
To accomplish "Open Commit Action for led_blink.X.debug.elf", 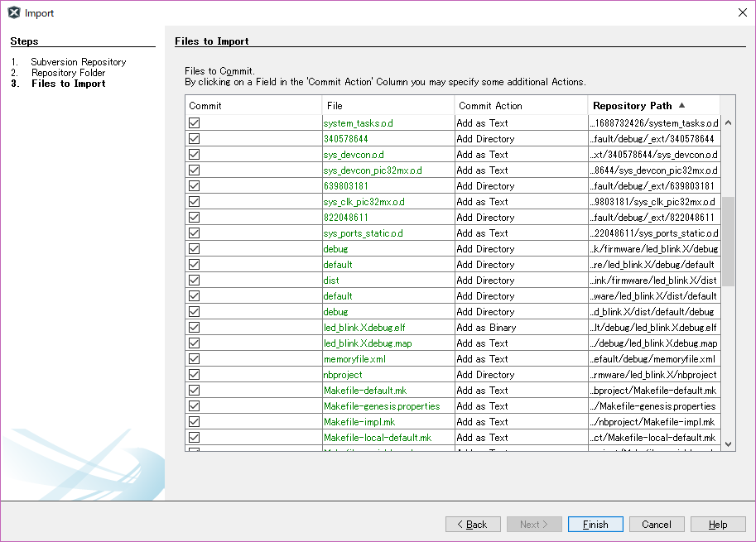I will (520, 328).
